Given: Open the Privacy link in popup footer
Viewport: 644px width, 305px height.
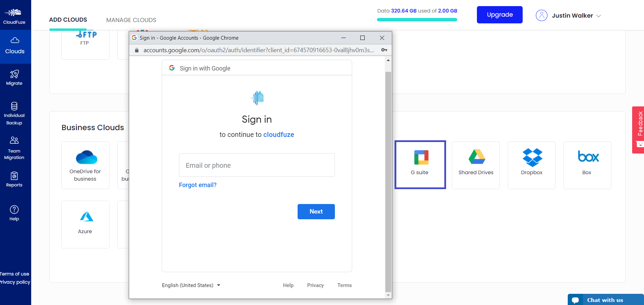Looking at the screenshot, I should click(316, 285).
